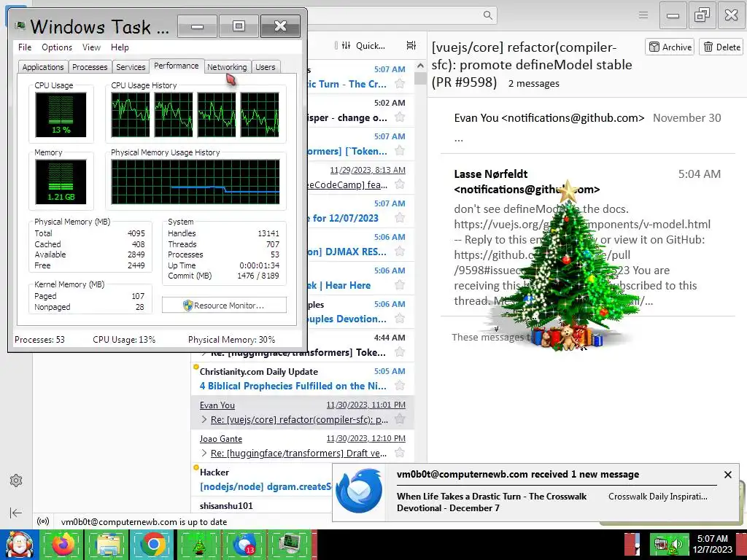
Task: Open the Santa Start button
Action: click(19, 545)
